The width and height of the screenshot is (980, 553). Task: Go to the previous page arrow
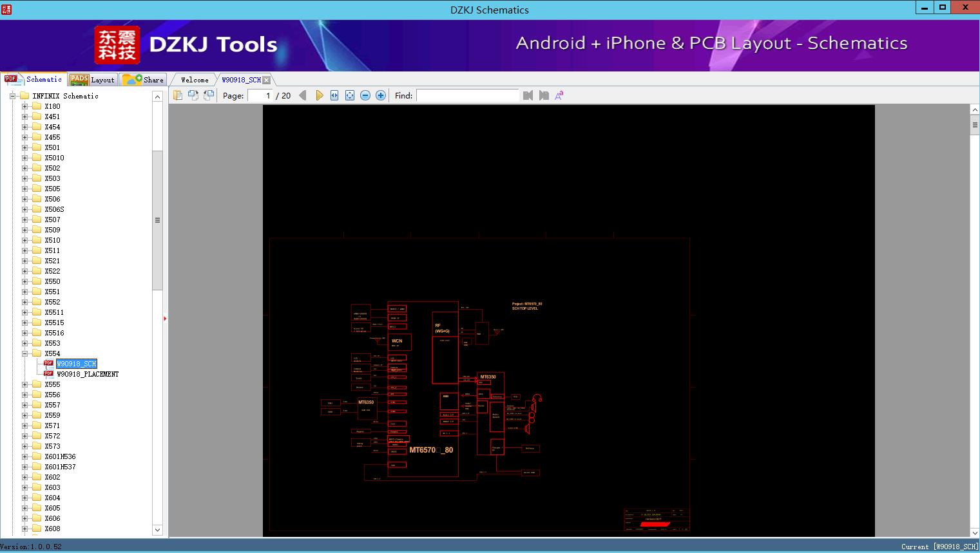pyautogui.click(x=303, y=95)
